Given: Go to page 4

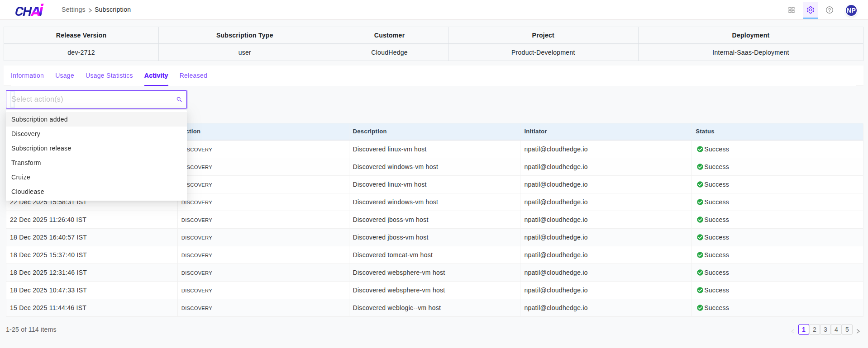Looking at the screenshot, I should pos(836,329).
